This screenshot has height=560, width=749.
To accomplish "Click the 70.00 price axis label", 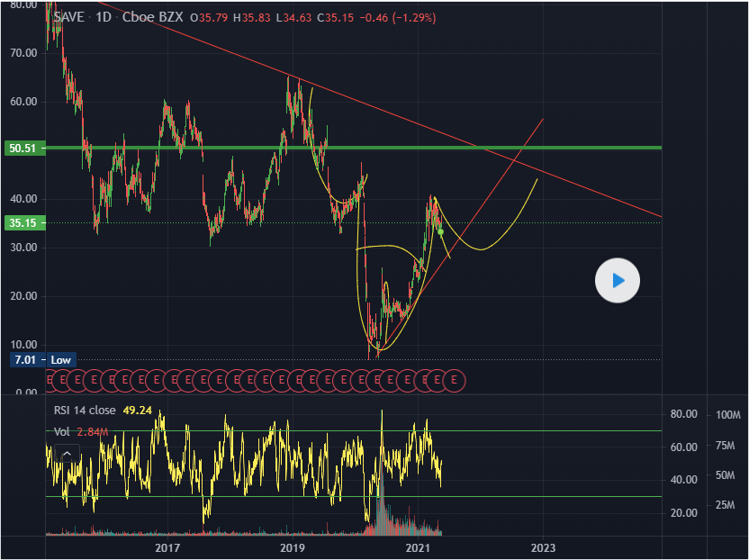I will (23, 53).
